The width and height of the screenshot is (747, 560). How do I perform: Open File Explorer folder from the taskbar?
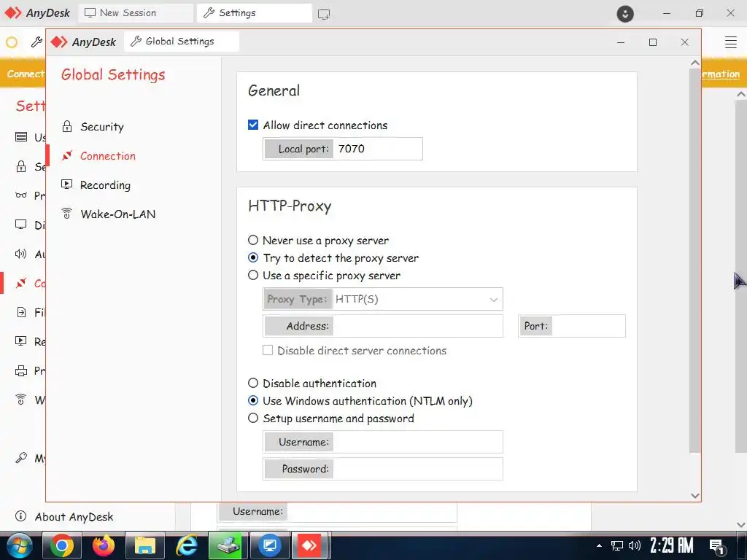point(145,545)
